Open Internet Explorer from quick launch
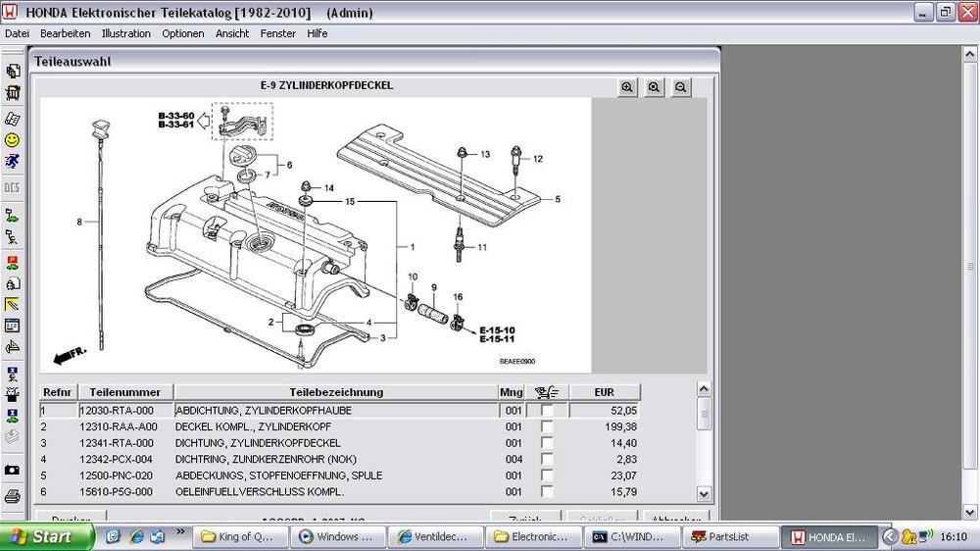 [x=135, y=536]
